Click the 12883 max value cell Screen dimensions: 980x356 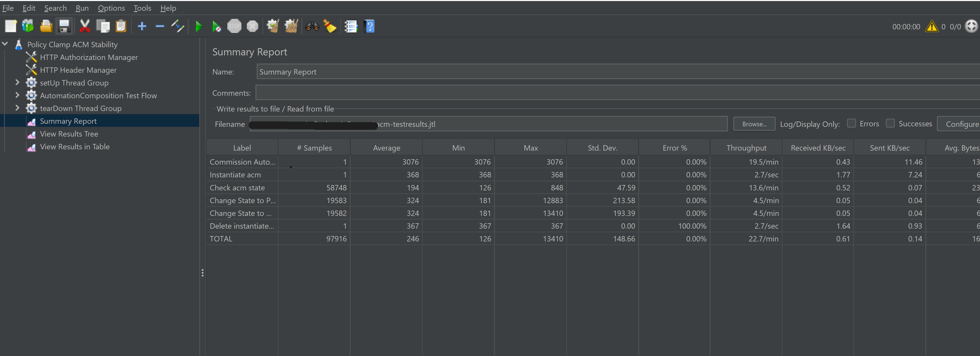530,200
